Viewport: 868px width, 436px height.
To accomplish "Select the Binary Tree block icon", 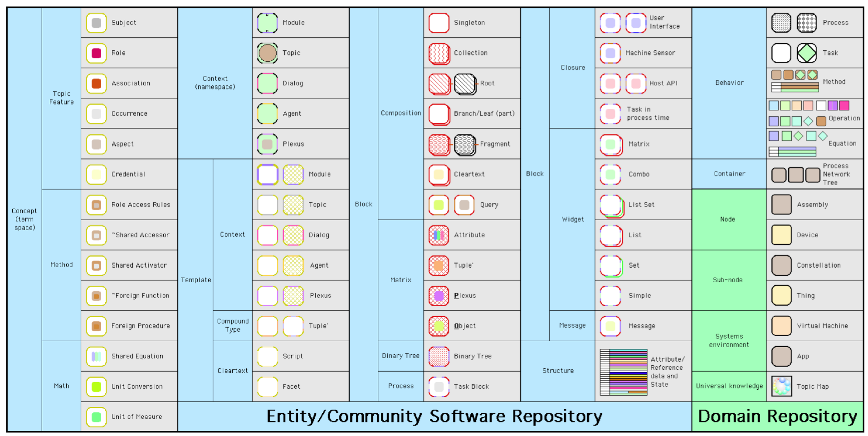I will coord(439,356).
